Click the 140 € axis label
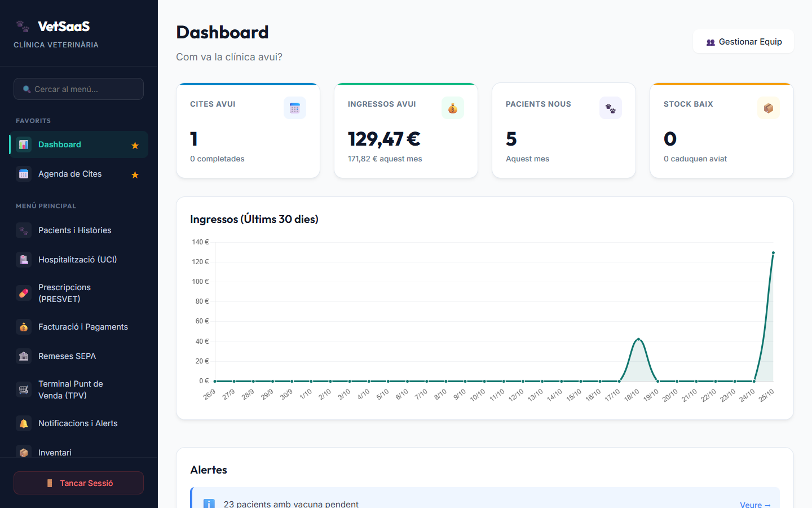Viewport: 812px width, 508px height. click(200, 242)
